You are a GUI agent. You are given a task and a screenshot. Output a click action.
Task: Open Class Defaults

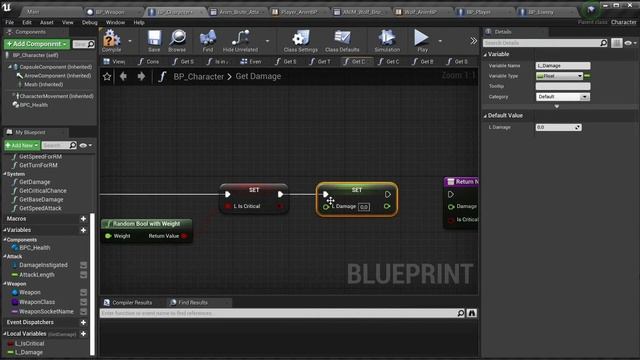pyautogui.click(x=342, y=41)
